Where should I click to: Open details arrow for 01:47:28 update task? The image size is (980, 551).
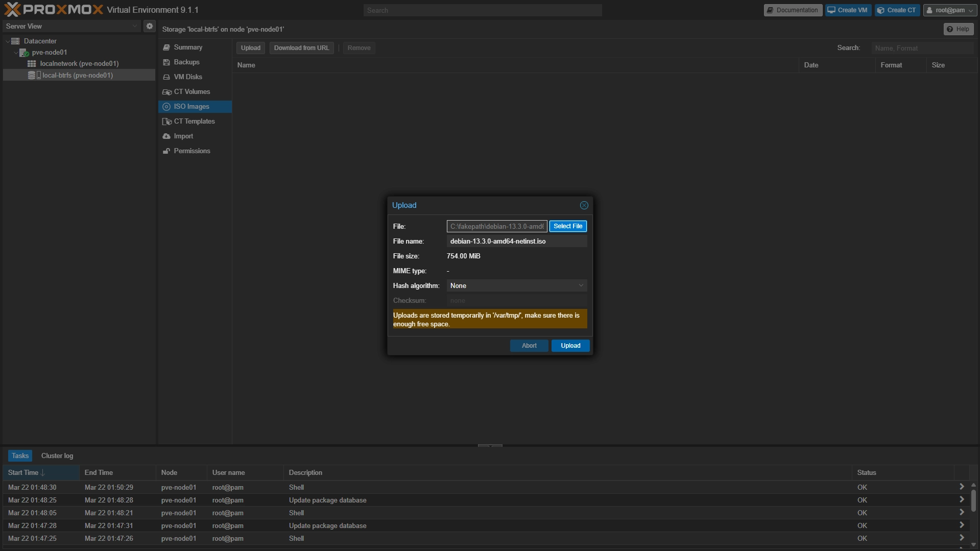pos(962,525)
